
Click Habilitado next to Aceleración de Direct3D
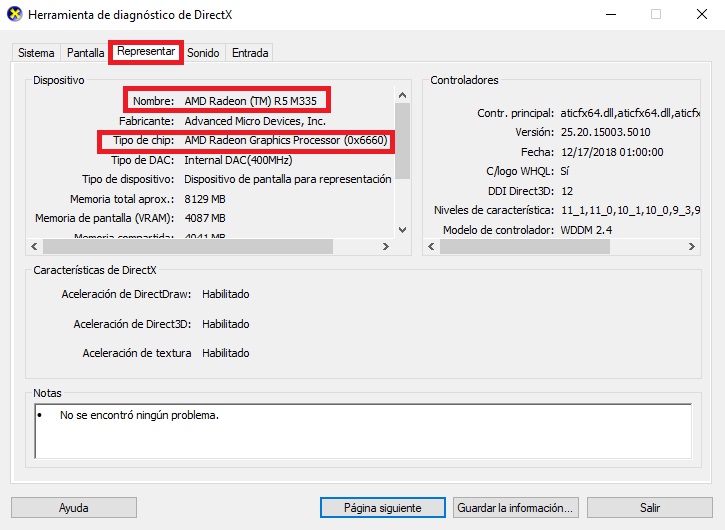coord(226,324)
